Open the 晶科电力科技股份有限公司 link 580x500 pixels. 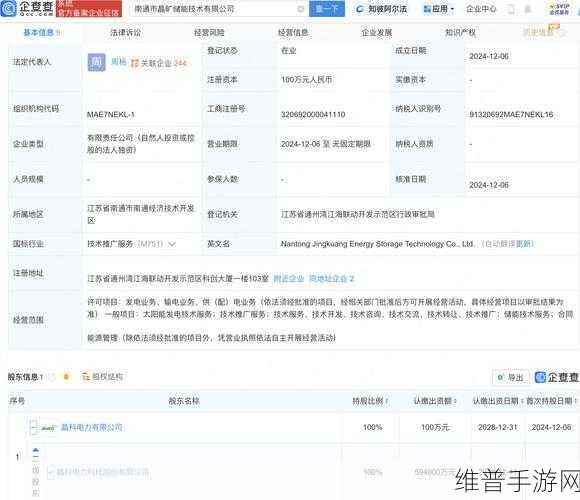(102, 472)
